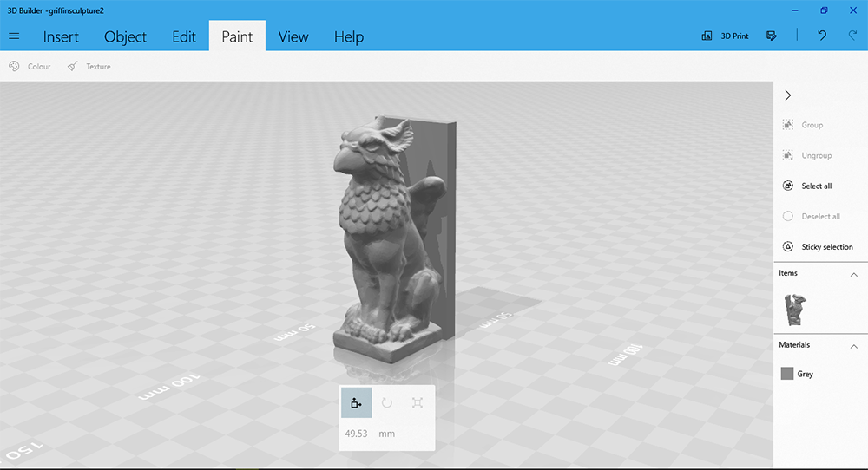Click the Redo arrow

click(852, 36)
